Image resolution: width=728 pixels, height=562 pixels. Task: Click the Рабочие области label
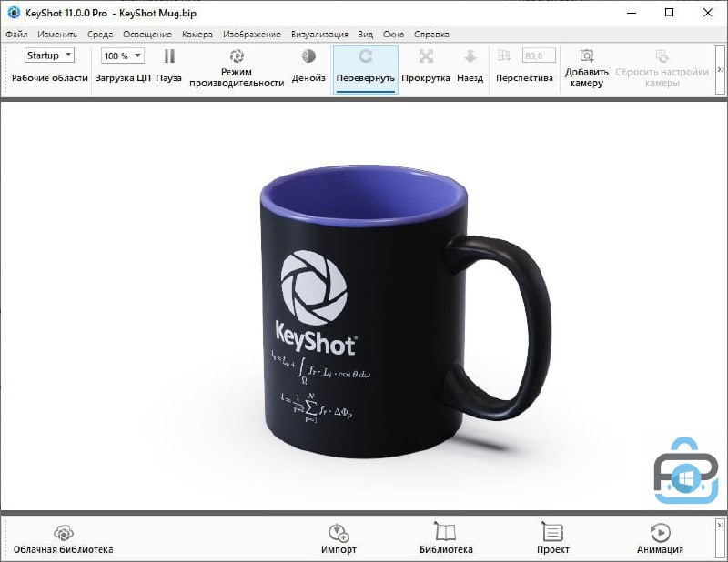point(50,78)
